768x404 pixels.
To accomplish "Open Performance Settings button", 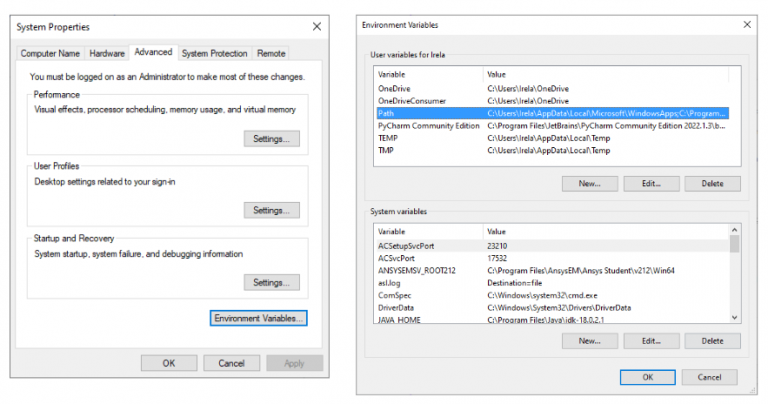I will [271, 139].
